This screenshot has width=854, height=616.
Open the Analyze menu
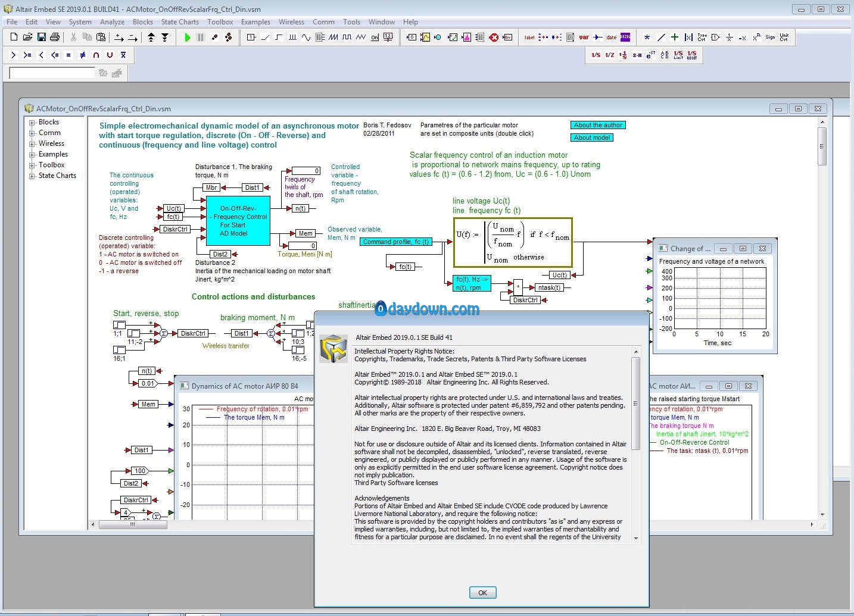(x=112, y=22)
